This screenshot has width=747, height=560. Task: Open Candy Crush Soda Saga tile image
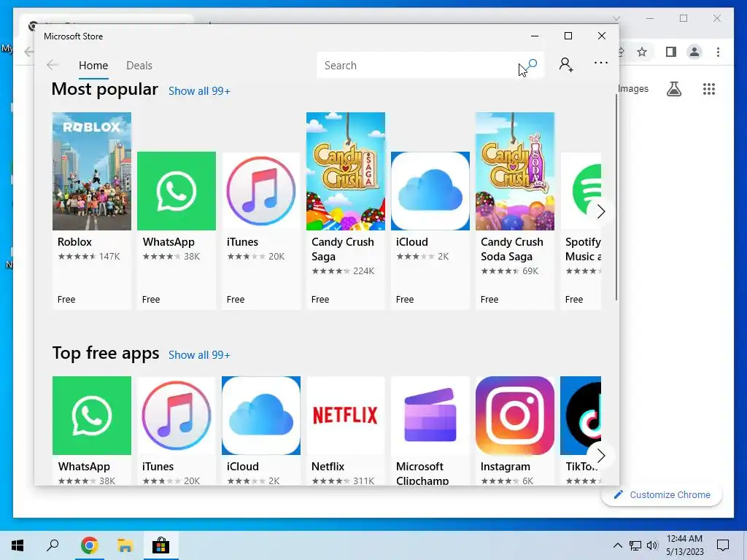pyautogui.click(x=515, y=171)
